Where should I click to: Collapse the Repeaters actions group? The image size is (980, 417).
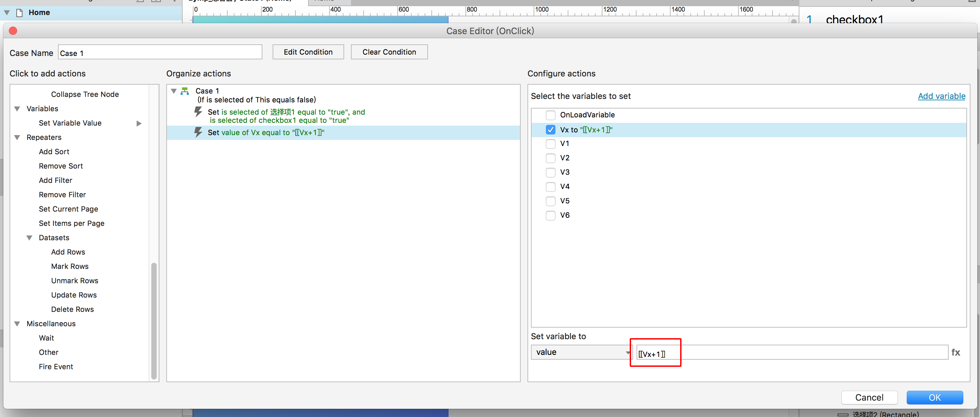coord(17,138)
